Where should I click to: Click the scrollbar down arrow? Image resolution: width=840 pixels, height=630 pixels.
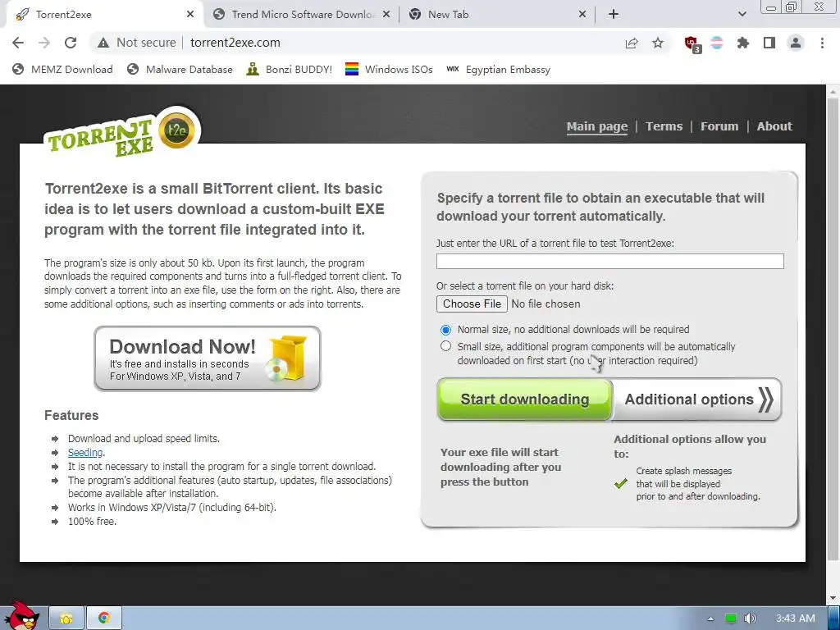point(833,598)
